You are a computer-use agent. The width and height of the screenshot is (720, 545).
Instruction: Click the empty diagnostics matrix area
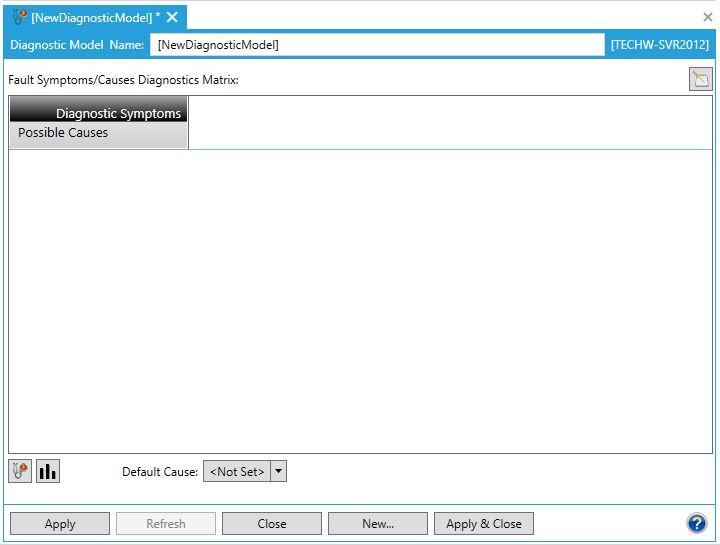(x=360, y=300)
